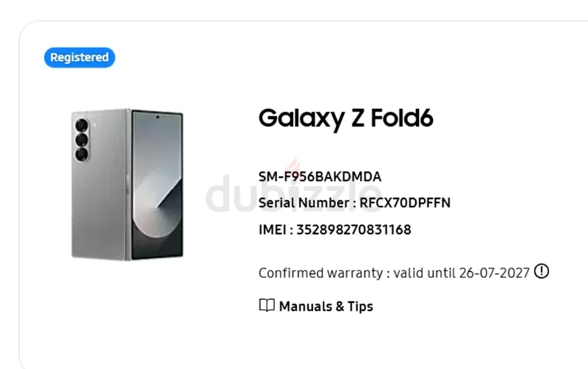Viewport: 588px width, 369px height.
Task: Click the open-book icon beside Manuals & Tips
Action: click(267, 306)
